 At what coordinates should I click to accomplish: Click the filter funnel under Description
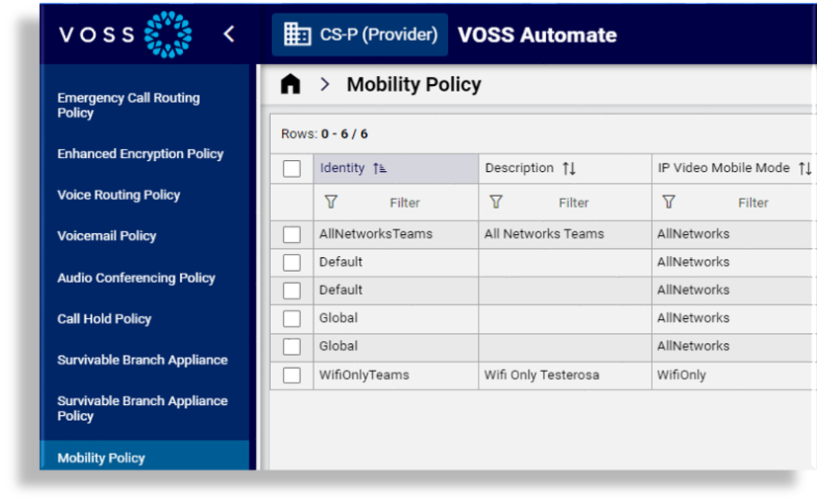pyautogui.click(x=497, y=202)
